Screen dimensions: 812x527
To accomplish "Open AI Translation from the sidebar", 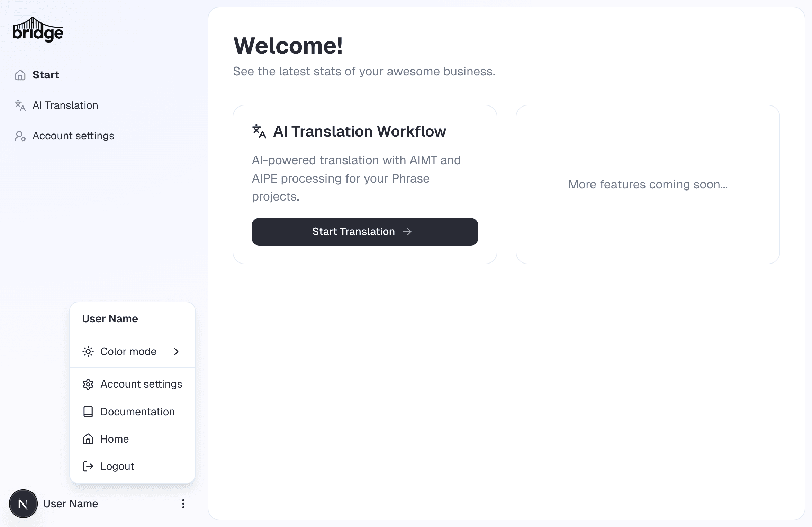I will click(65, 105).
